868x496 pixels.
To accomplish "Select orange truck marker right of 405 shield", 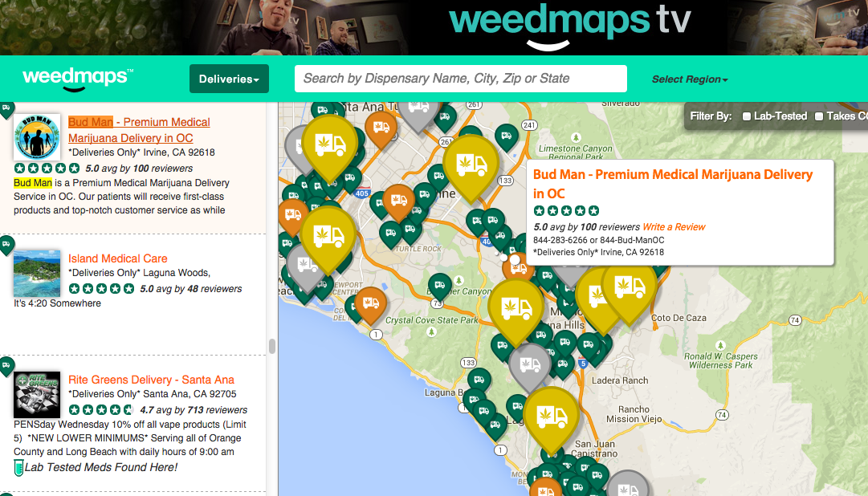I will 398,202.
